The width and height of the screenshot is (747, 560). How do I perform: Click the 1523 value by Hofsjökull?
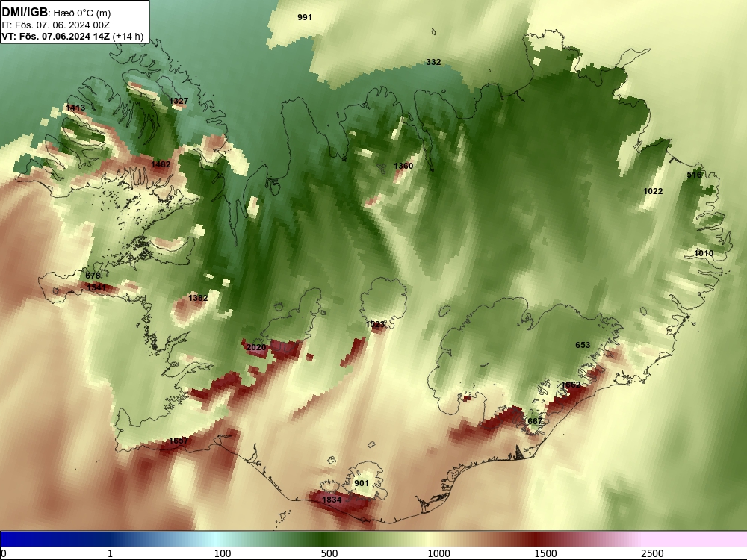coord(375,324)
